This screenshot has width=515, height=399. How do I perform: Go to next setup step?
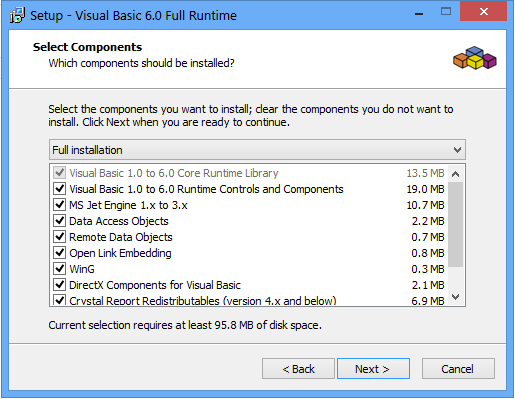pyautogui.click(x=373, y=369)
